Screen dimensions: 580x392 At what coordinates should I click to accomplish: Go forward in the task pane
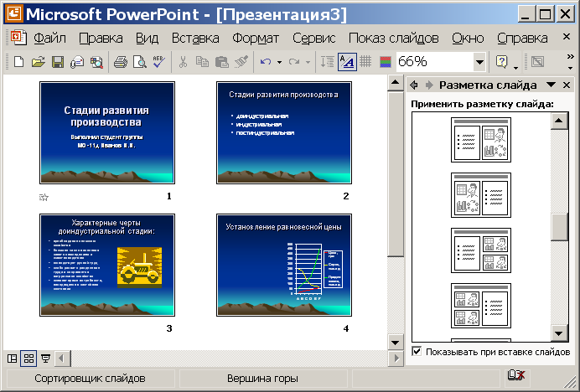(x=429, y=85)
